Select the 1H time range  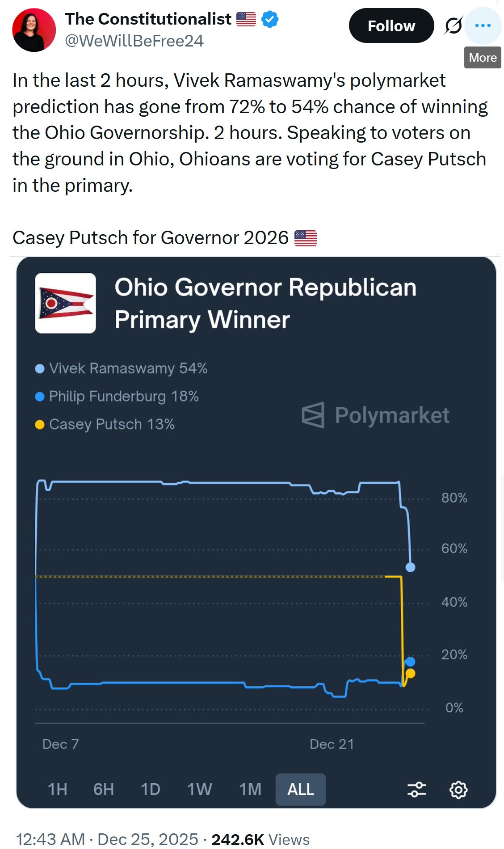click(58, 790)
